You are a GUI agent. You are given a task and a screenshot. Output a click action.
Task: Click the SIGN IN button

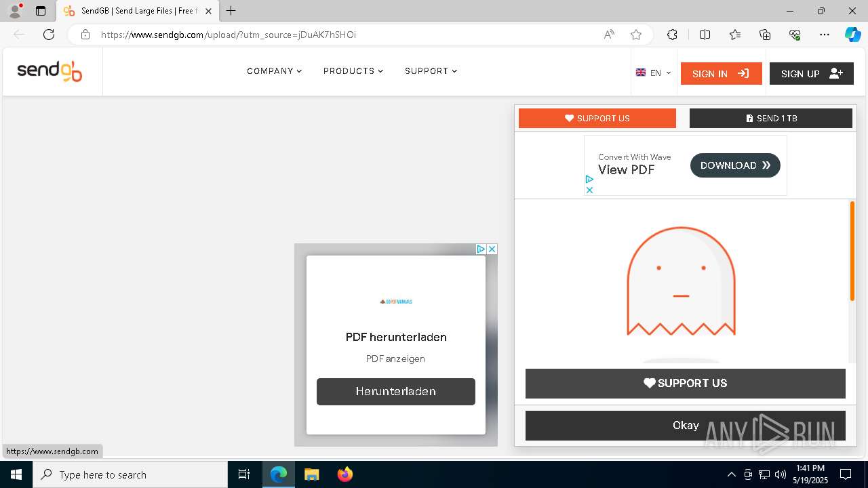721,74
